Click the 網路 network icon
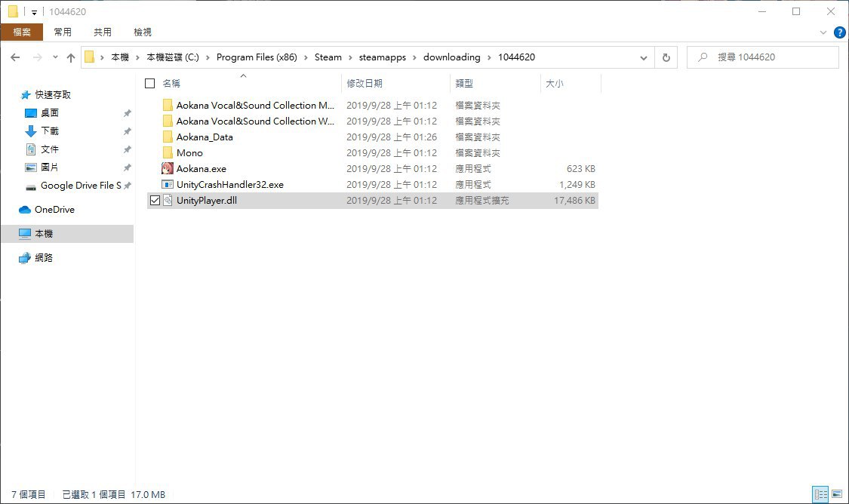This screenshot has height=504, width=849. (x=24, y=258)
